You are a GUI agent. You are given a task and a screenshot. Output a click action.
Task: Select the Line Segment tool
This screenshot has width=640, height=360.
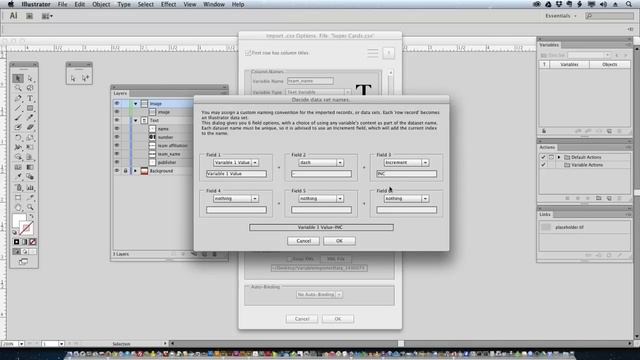[18, 108]
